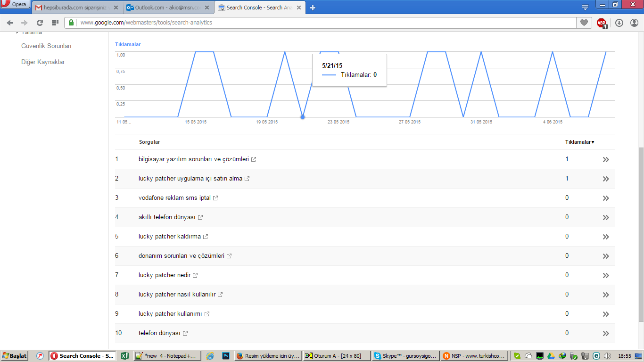Open external link icon for 'donanım sorunları ve çözümleri'
Viewport: 644px width, 362px height.
pos(229,256)
